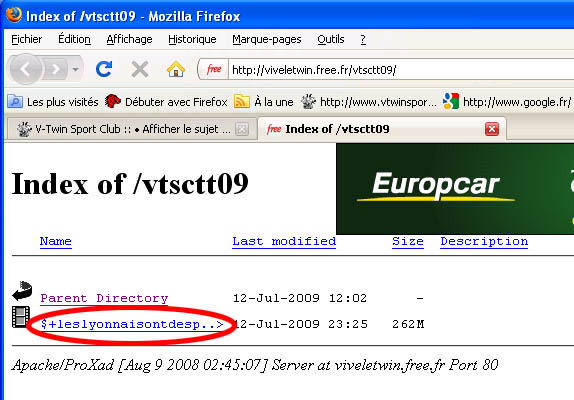Open the Les plus visités bookmarks folder
Viewport: 574px width, 400px height.
pos(53,102)
